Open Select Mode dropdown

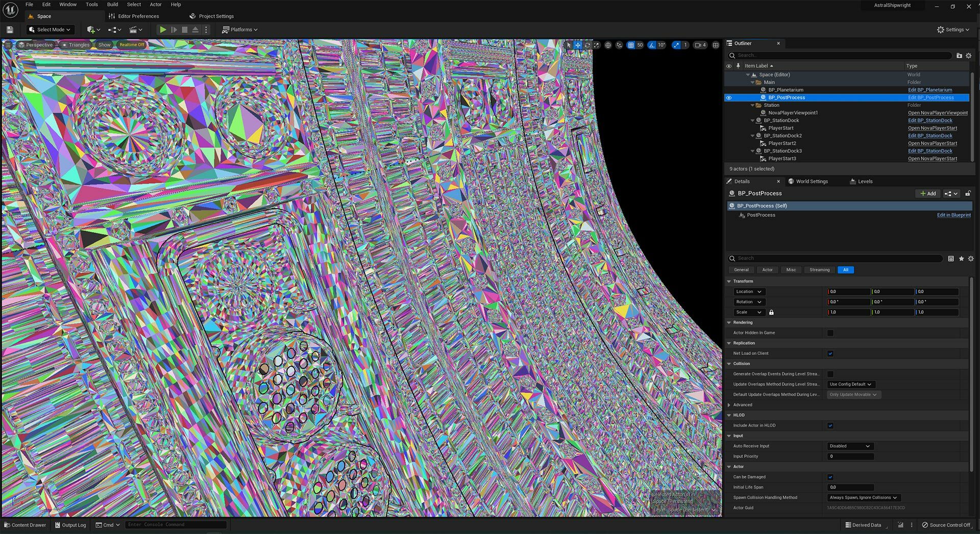click(x=51, y=30)
